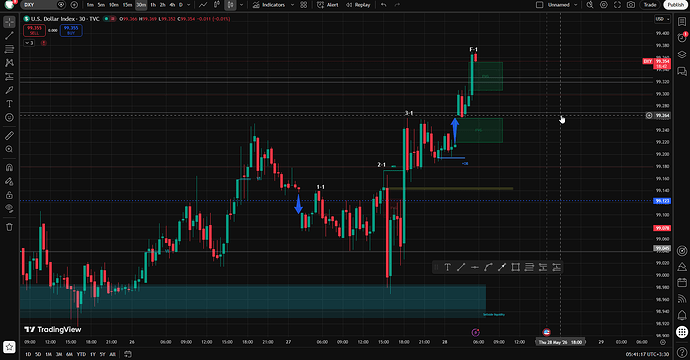Toggle the lock all drawings icon
Viewport: 690px width, 360px height.
pos(9,195)
